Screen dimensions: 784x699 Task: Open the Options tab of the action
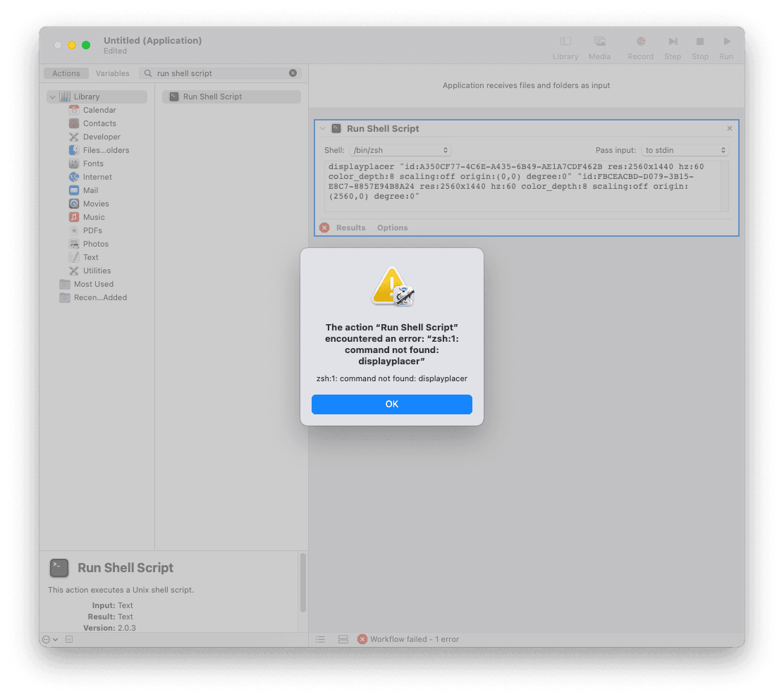(393, 228)
